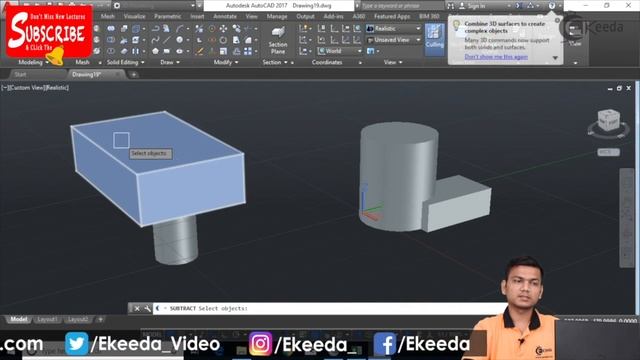Screen dimensions: 640x360
Task: Select the Rectangle tool in Draw panel
Action: [167, 51]
